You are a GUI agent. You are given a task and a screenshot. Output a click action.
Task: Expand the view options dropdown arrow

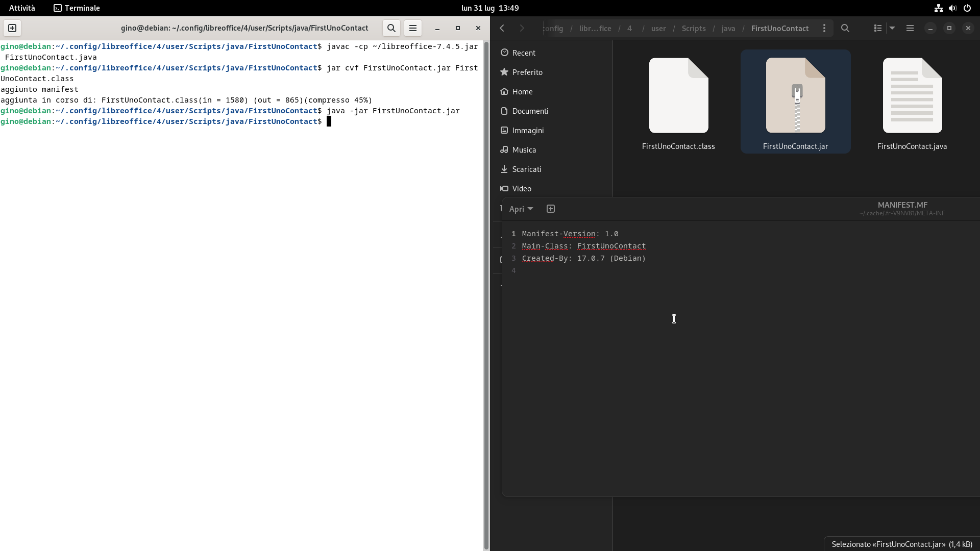click(892, 28)
